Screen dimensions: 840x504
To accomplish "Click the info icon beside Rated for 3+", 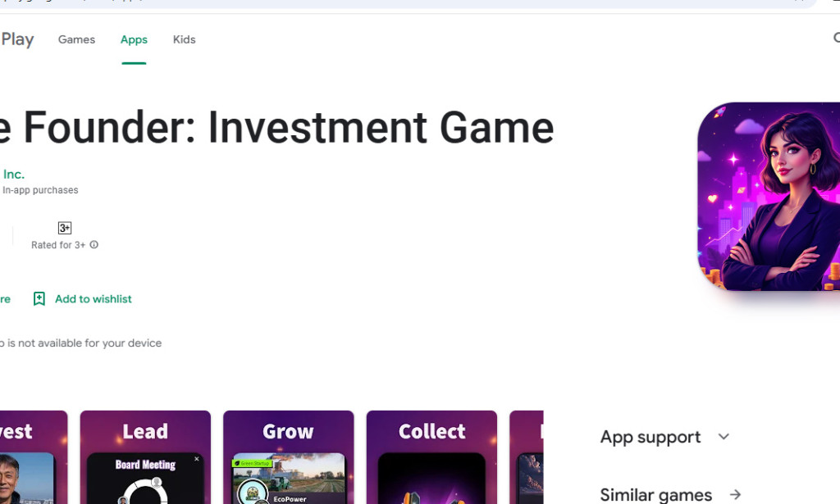I will [x=94, y=244].
